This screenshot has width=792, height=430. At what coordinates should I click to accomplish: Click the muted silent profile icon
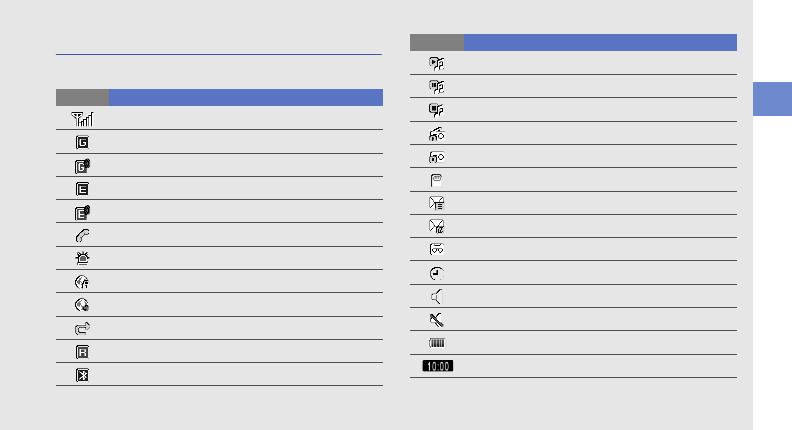[x=437, y=320]
